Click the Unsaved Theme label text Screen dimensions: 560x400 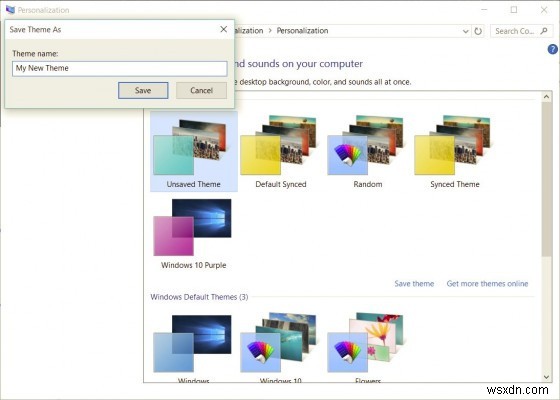(194, 184)
